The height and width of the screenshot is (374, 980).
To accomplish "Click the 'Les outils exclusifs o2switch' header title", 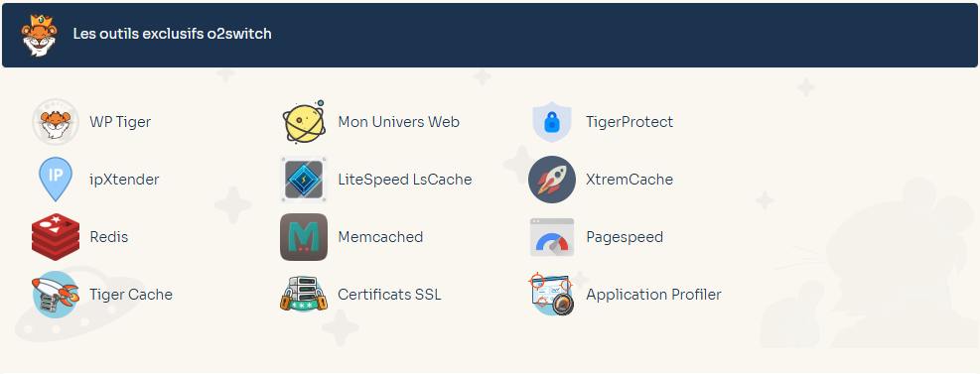I will [x=173, y=34].
